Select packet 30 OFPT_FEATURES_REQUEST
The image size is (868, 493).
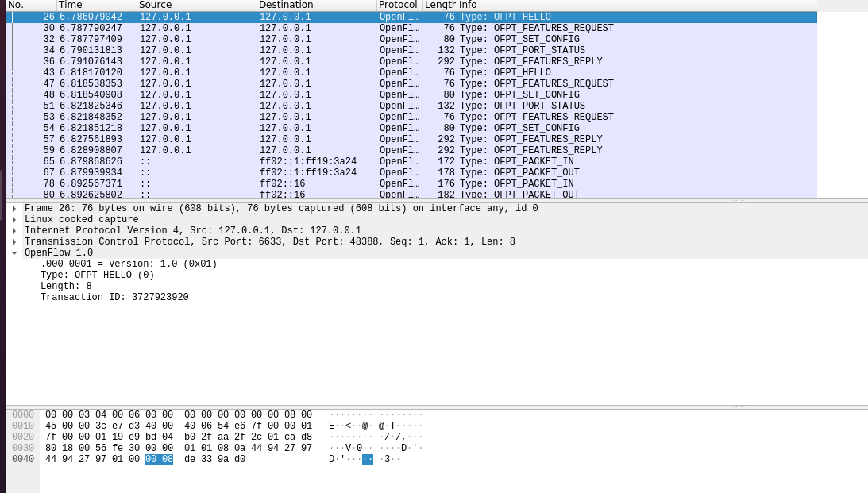click(x=318, y=28)
